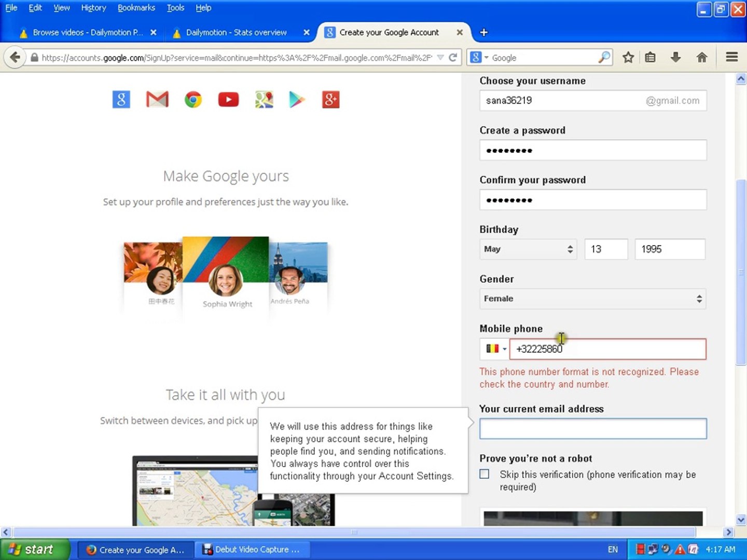Screen dimensions: 747x560
Task: Click the mobile phone number field
Action: tap(607, 349)
